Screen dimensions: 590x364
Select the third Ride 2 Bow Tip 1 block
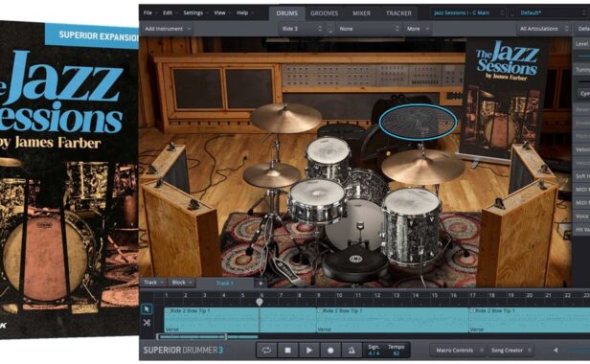point(530,320)
